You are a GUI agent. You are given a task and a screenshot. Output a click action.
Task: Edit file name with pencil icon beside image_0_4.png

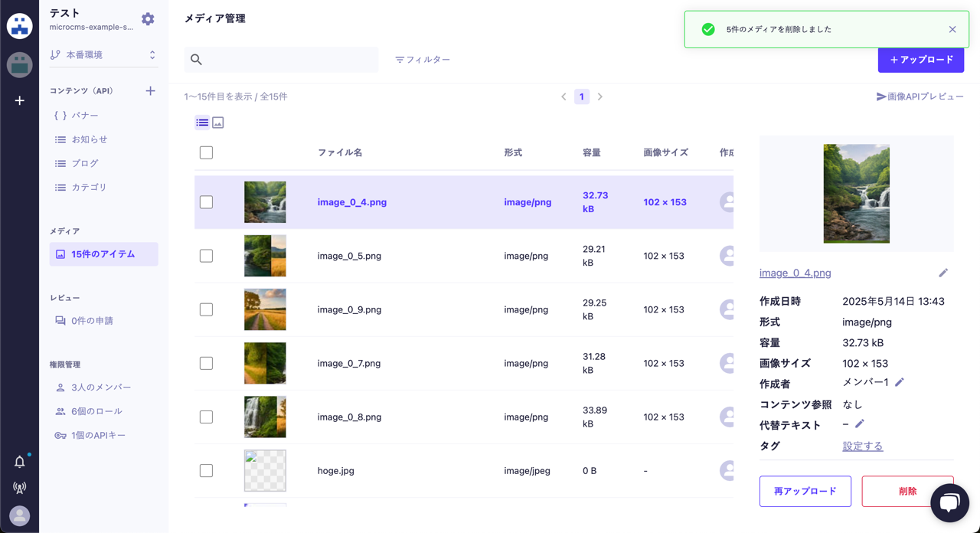point(944,273)
